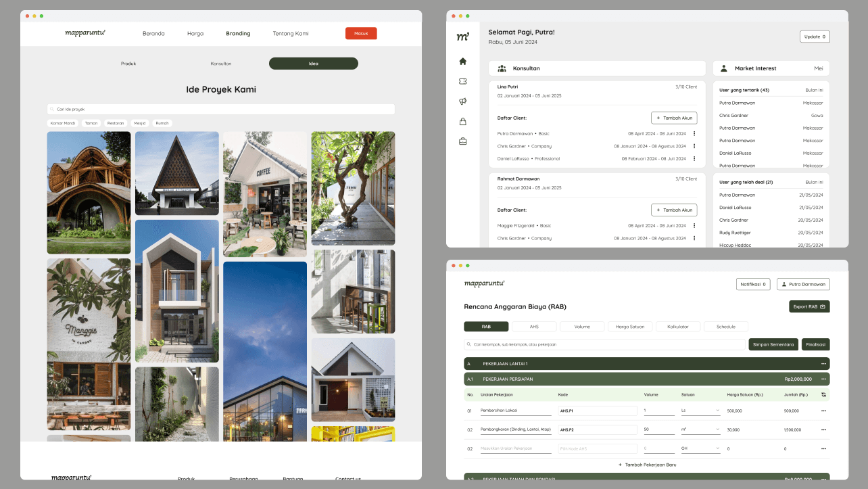
Task: Click the refresh icon in RAB table header
Action: 823,394
